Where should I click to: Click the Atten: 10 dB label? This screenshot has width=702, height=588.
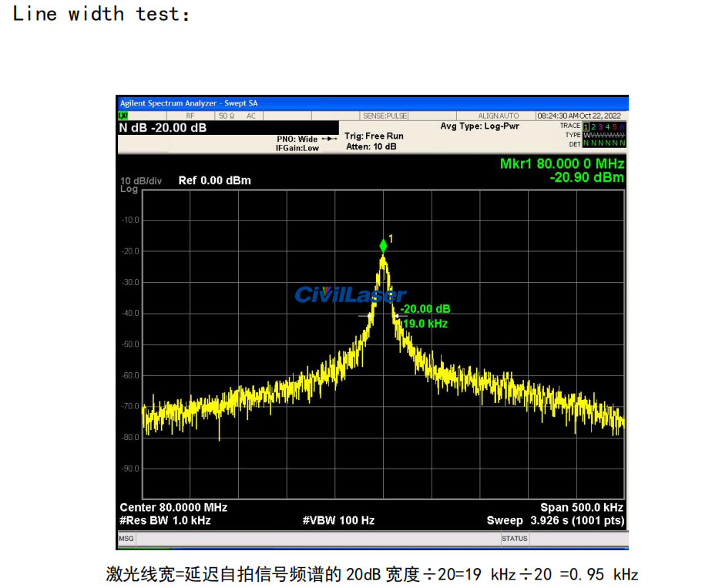(371, 146)
